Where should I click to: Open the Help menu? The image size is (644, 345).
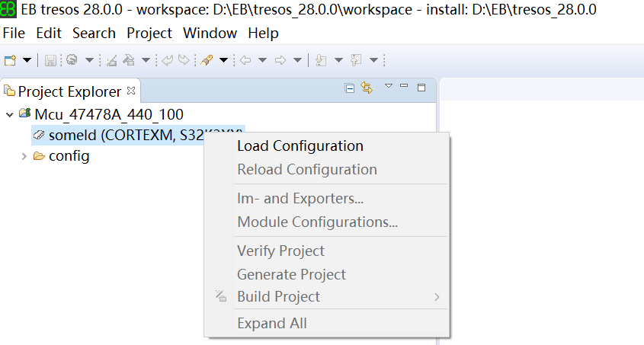(263, 34)
